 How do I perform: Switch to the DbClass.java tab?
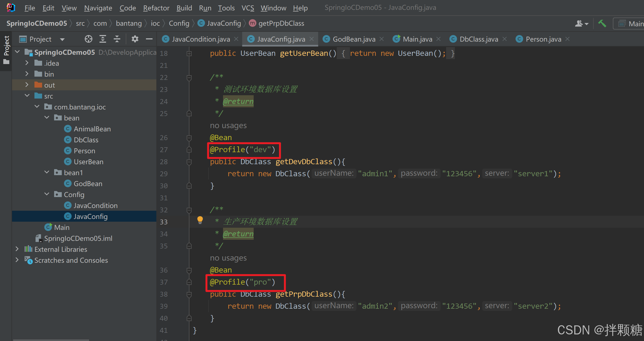pyautogui.click(x=478, y=39)
